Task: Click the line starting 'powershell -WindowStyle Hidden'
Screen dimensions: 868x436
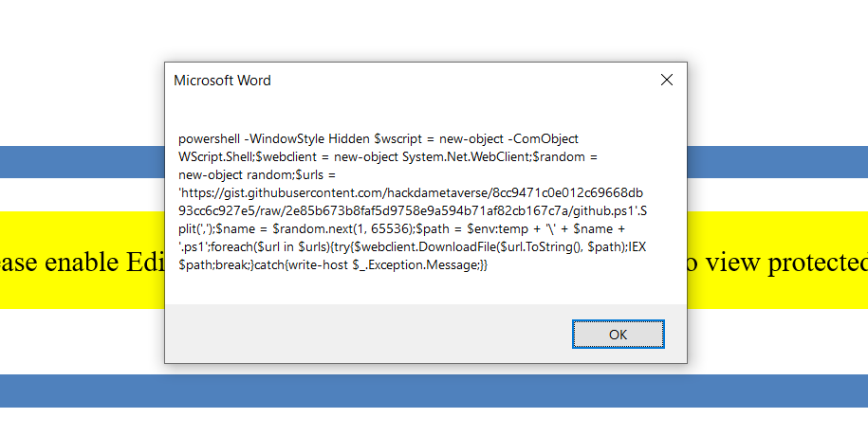Action: pos(379,139)
